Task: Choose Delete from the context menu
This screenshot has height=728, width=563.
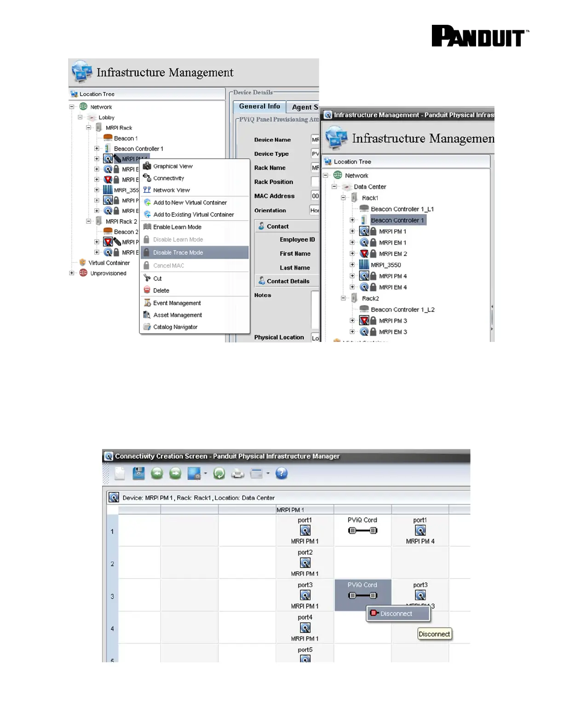Action: point(161,290)
